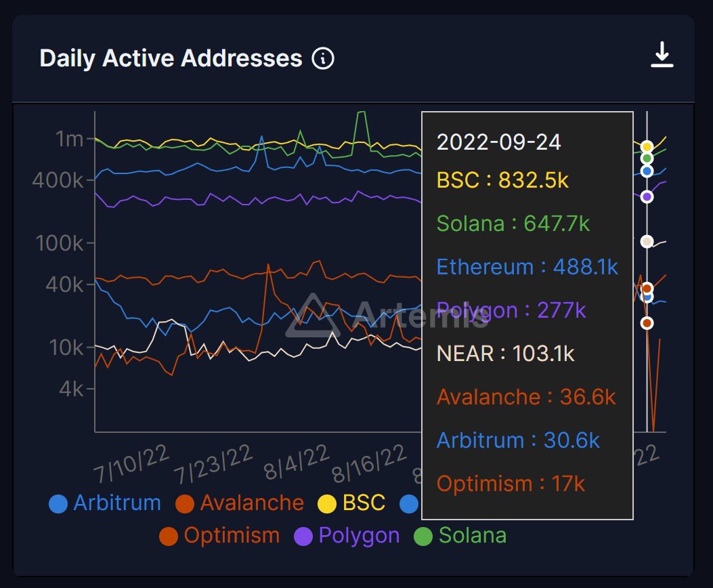The image size is (713, 588).
Task: Click the 'Arbitrum : 30.6k' tooltip line
Action: pos(518,440)
